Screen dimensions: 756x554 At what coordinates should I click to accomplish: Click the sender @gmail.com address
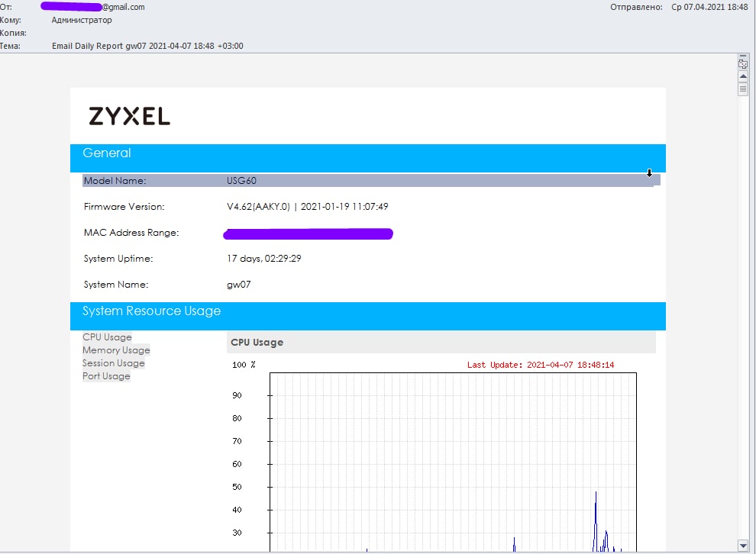124,7
